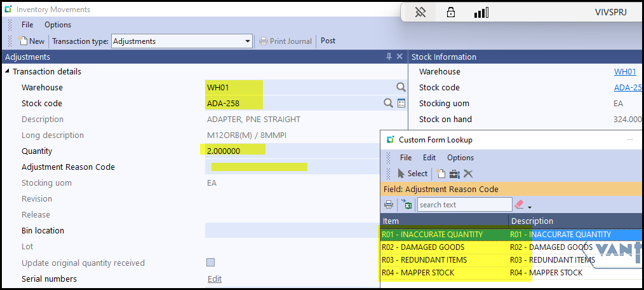
Task: Open the Options menu in Inventory Movements
Action: pos(58,25)
